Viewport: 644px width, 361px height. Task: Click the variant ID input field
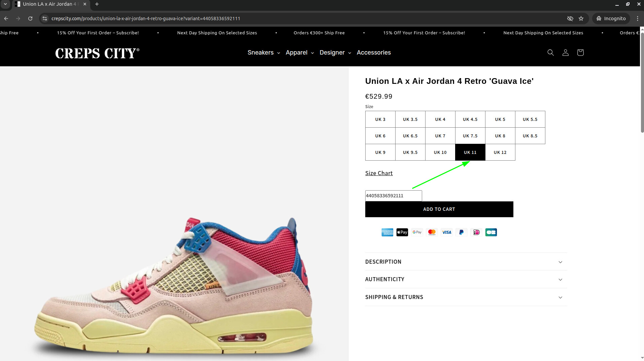point(393,196)
